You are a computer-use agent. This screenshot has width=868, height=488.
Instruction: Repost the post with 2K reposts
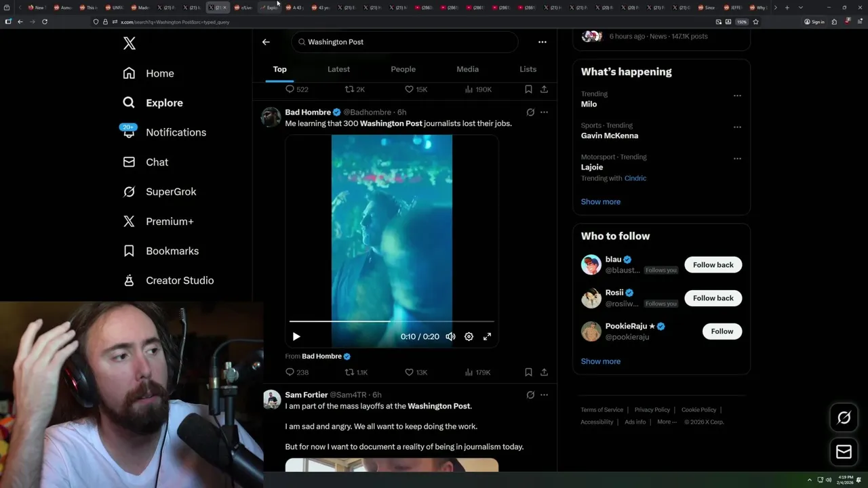pos(355,89)
